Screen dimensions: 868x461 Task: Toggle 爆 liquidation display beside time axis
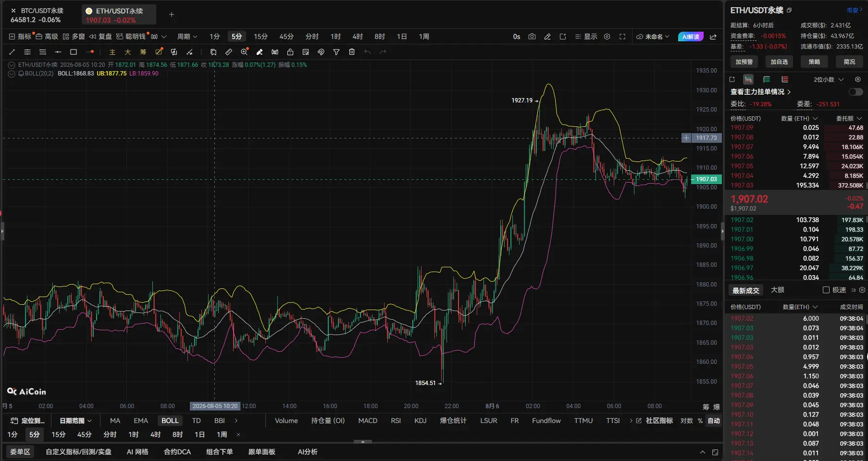[x=717, y=407]
